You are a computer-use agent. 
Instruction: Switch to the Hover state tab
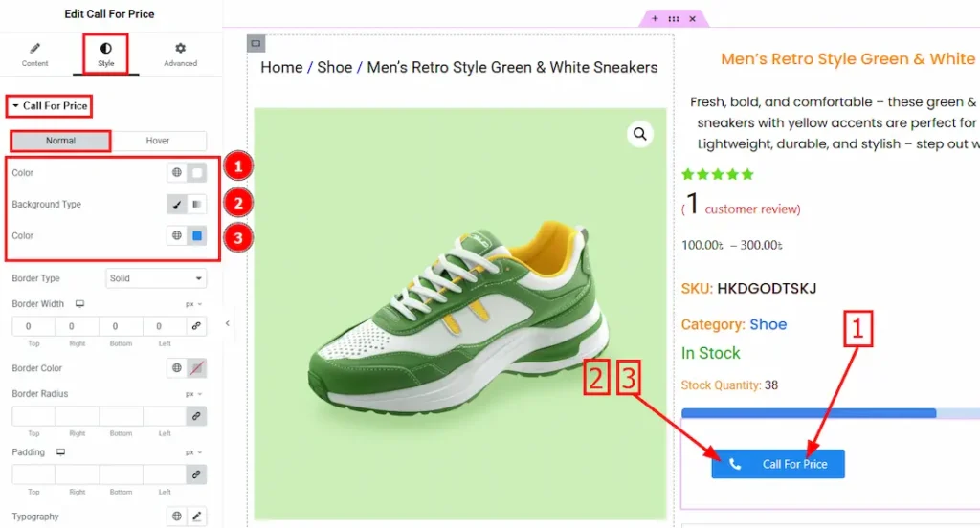pyautogui.click(x=158, y=141)
